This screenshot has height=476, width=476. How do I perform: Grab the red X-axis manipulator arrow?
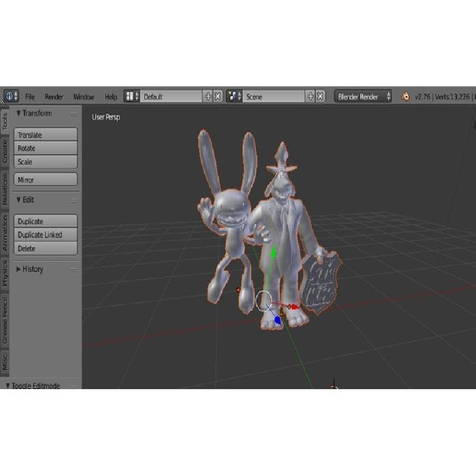pos(293,307)
